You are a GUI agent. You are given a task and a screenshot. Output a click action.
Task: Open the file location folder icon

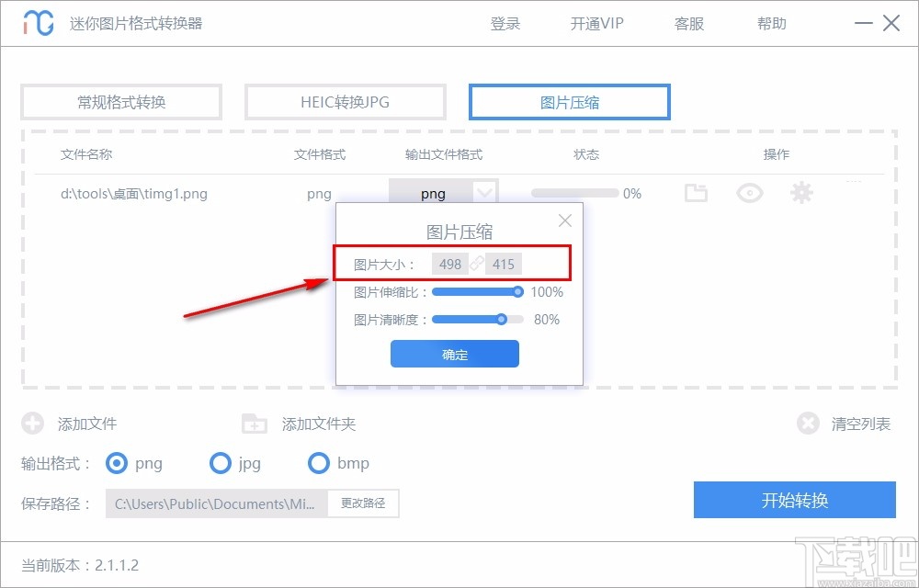[x=696, y=193]
